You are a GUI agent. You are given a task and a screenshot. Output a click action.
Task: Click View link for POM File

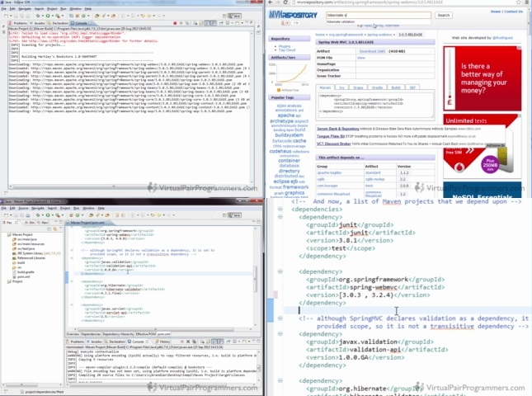click(361, 58)
